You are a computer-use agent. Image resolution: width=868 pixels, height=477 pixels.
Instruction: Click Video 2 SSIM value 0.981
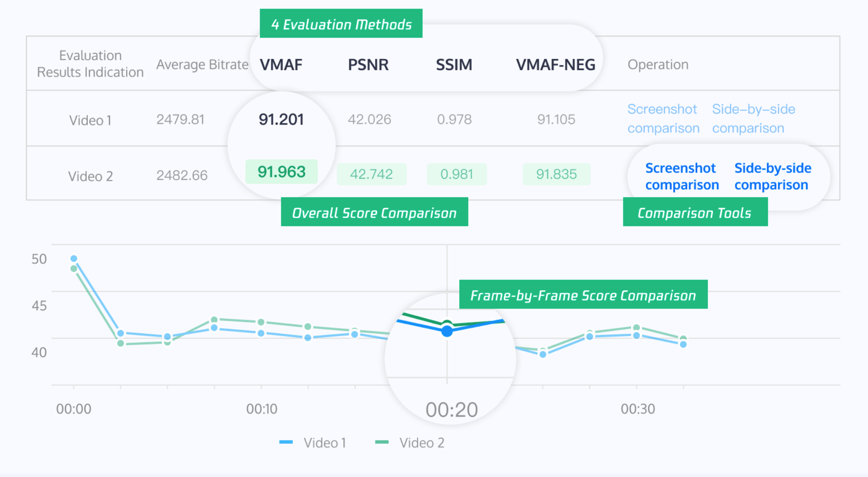click(456, 174)
